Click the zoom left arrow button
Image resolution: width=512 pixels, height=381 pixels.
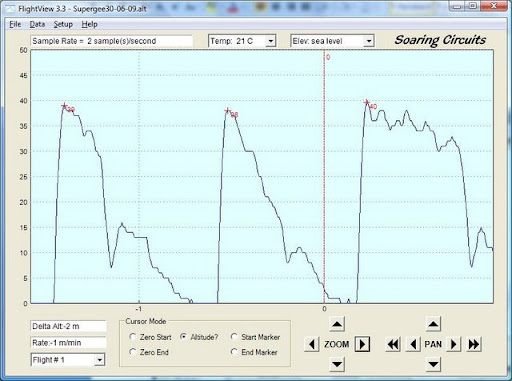312,344
